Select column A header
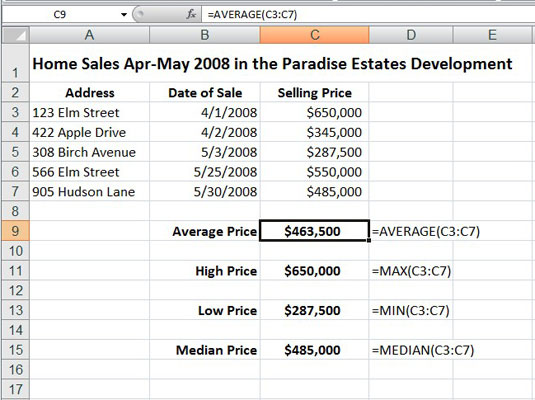Viewport: 535px width, 400px height. pyautogui.click(x=89, y=35)
